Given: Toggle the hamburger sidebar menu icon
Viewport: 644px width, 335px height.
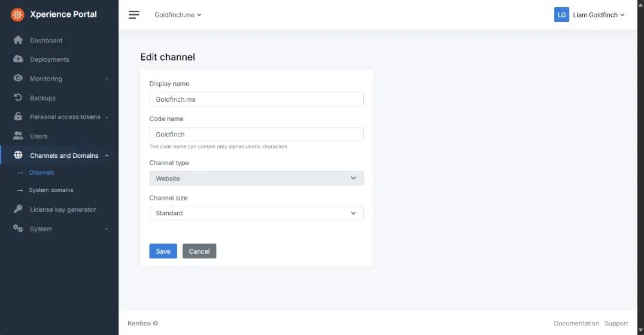Looking at the screenshot, I should pyautogui.click(x=134, y=15).
